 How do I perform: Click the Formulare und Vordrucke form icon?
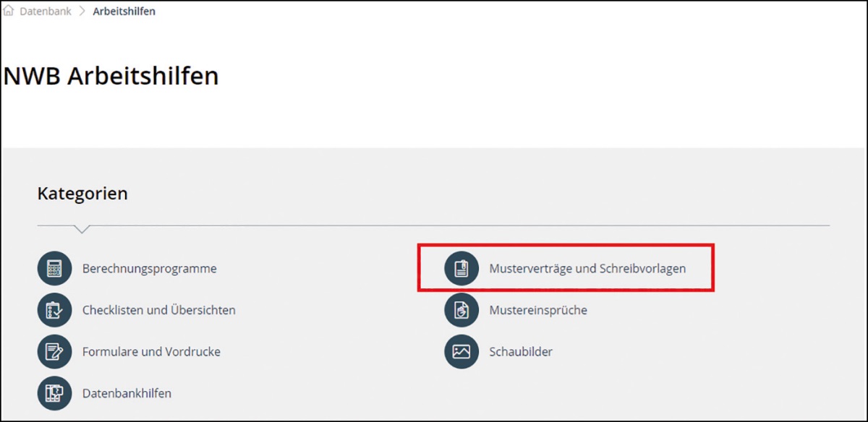(x=55, y=353)
